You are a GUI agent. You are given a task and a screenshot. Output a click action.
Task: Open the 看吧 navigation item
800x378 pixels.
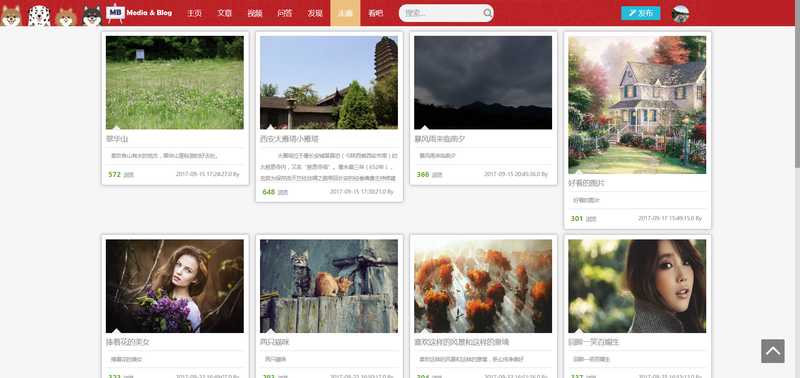376,13
